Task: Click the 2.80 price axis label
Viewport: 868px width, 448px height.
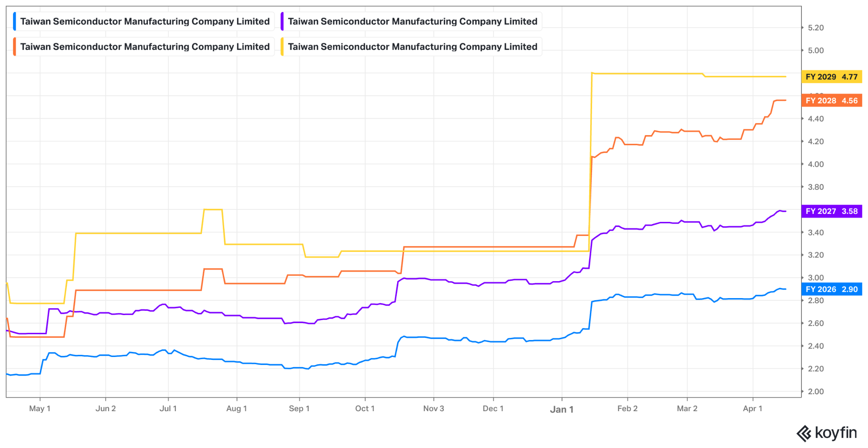Action: click(x=816, y=301)
